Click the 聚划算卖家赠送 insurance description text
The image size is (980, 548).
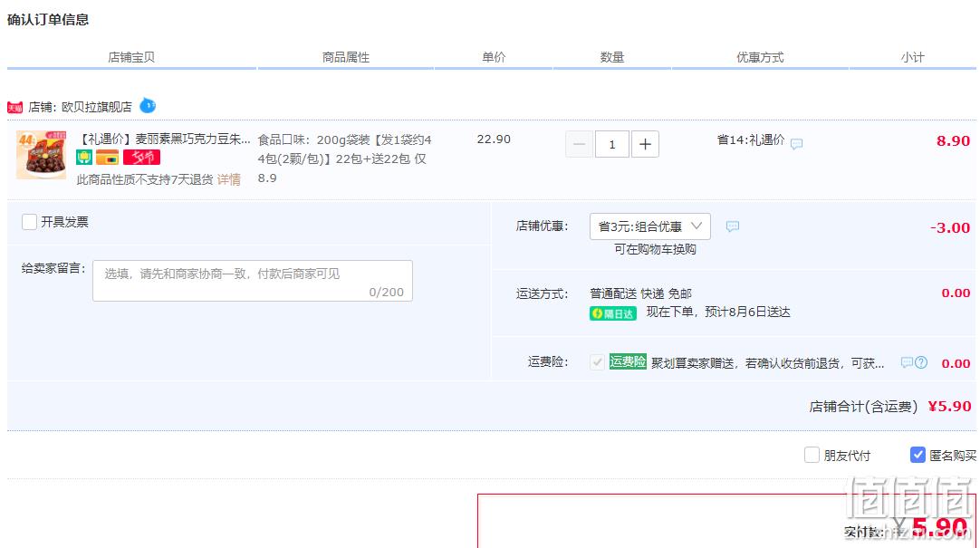(x=767, y=363)
